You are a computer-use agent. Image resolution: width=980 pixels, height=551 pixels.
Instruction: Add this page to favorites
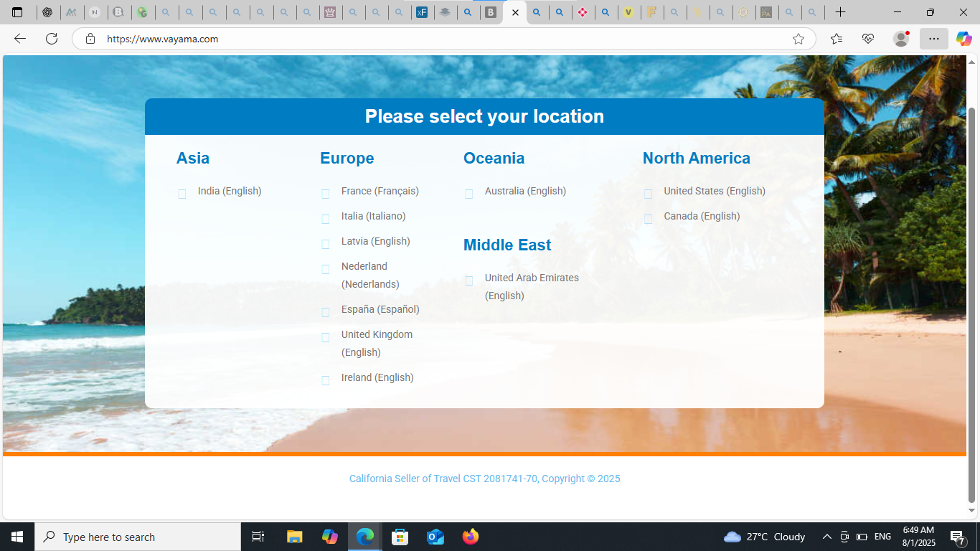pos(798,39)
